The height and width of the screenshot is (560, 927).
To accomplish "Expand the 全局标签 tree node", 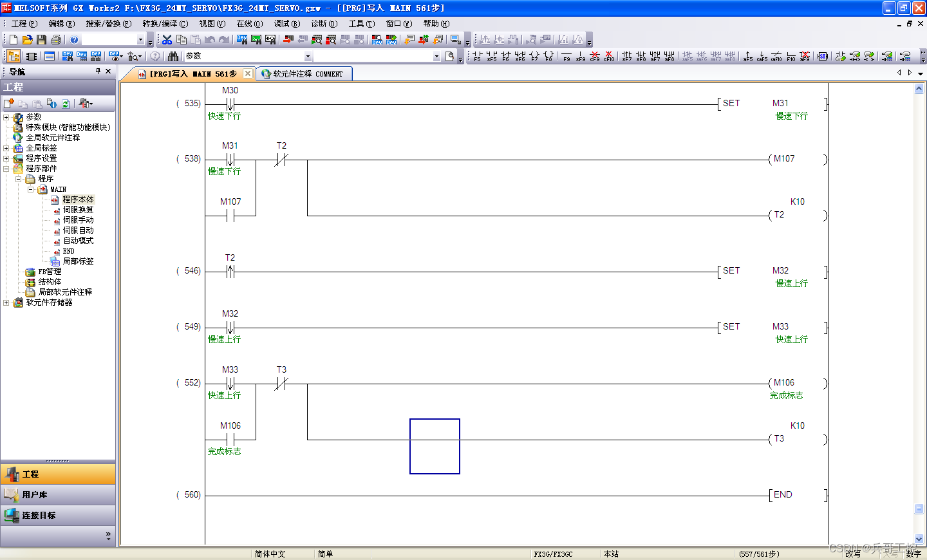I will pyautogui.click(x=6, y=148).
